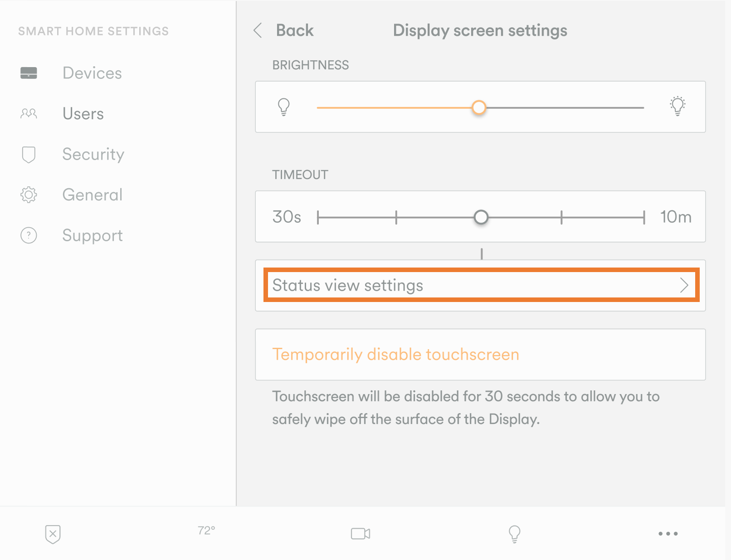
Task: Select Devices in settings menu
Action: pyautogui.click(x=92, y=73)
